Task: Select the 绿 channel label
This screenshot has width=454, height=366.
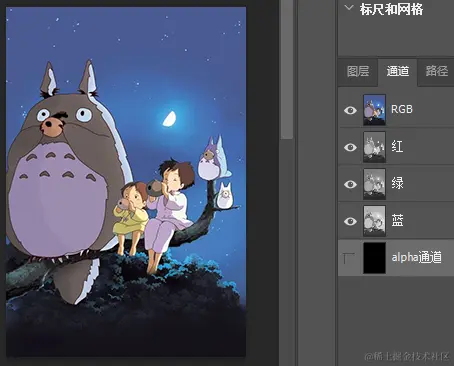Action: tap(397, 183)
